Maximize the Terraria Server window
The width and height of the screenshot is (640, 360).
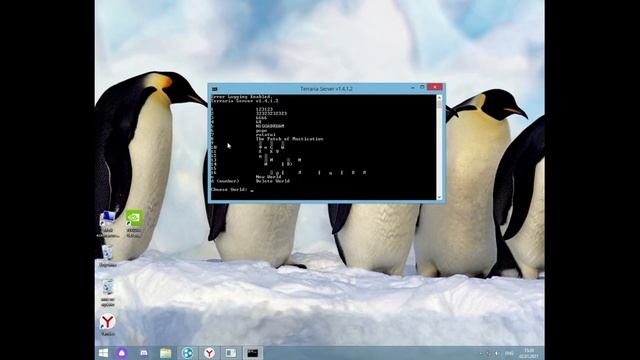[x=422, y=87]
